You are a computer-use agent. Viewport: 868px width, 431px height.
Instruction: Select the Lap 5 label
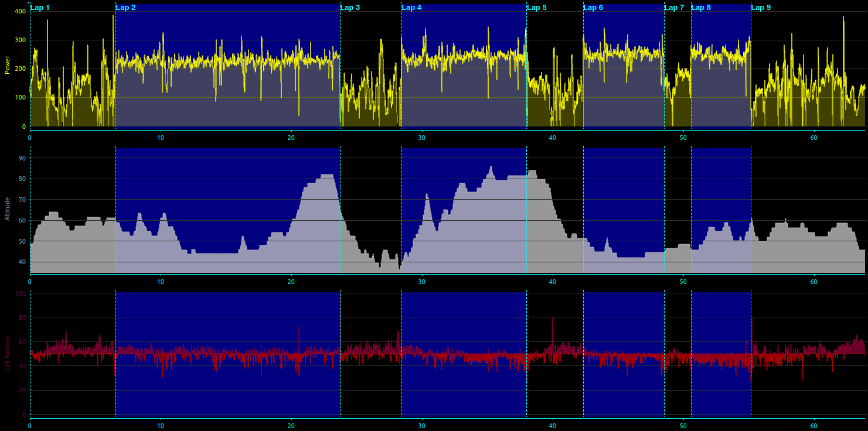pyautogui.click(x=537, y=8)
